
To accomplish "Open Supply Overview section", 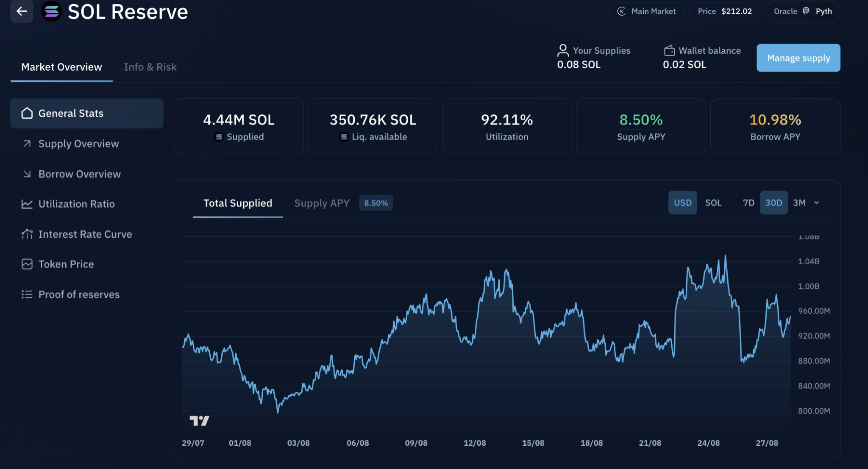I will click(x=78, y=144).
